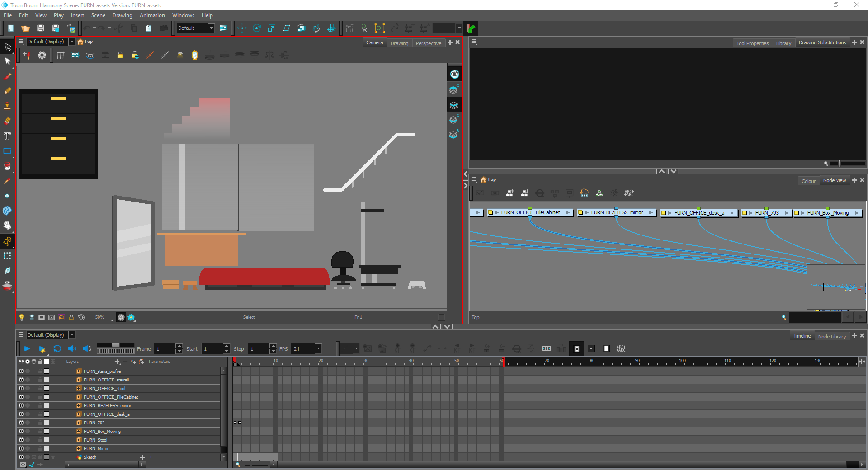This screenshot has height=470, width=868.
Task: Hide the FURN_OFFICE_stool layer
Action: pyautogui.click(x=21, y=388)
